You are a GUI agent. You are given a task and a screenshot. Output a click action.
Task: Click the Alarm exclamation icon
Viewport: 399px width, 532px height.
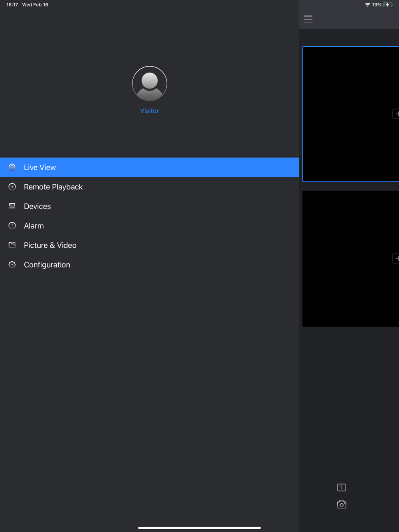coord(12,226)
